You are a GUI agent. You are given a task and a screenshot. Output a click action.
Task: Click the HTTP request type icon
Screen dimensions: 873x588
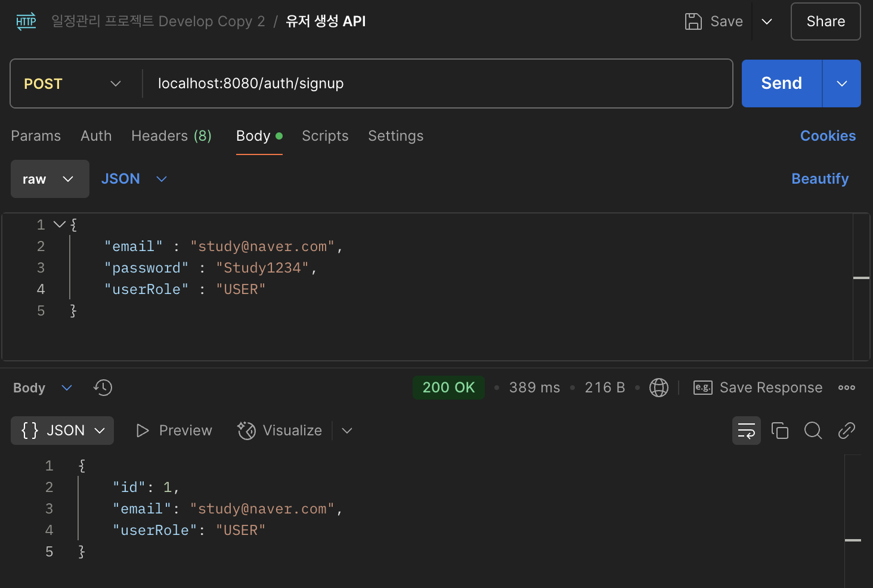26,21
